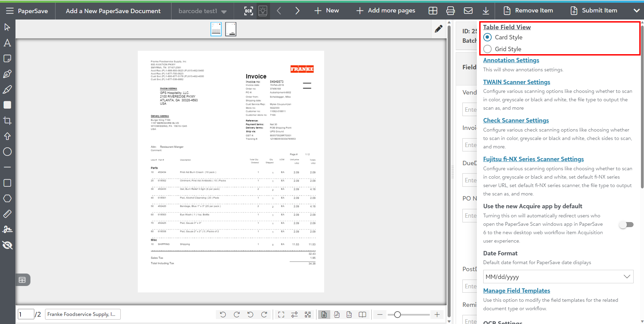
Task: Open the MM/dd/yyyy date format dropdown
Action: click(x=558, y=277)
